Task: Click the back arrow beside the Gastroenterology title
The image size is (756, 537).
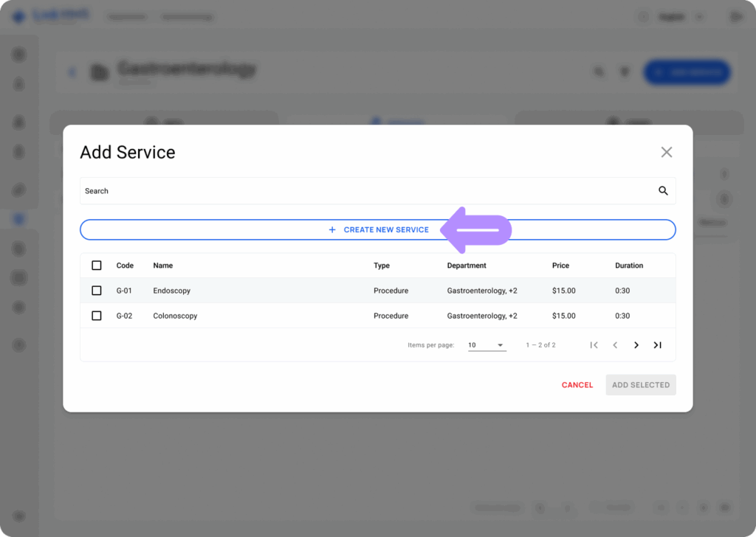Action: 72,72
